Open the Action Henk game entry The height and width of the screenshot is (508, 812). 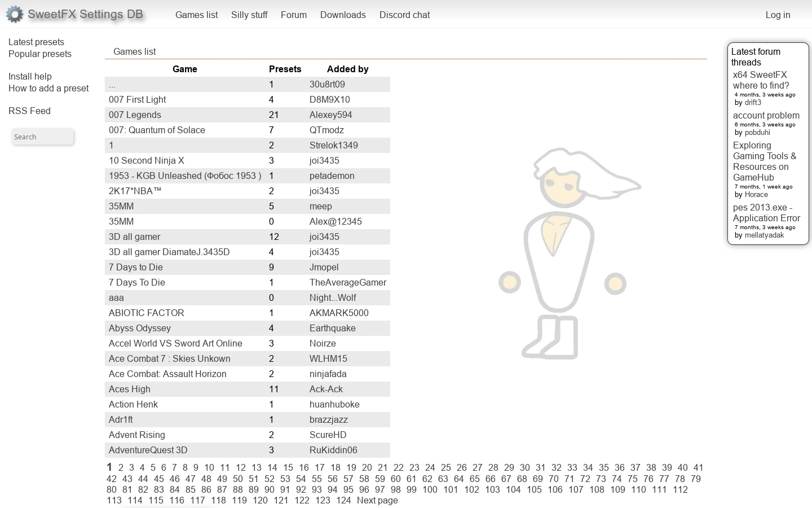pyautogui.click(x=133, y=404)
